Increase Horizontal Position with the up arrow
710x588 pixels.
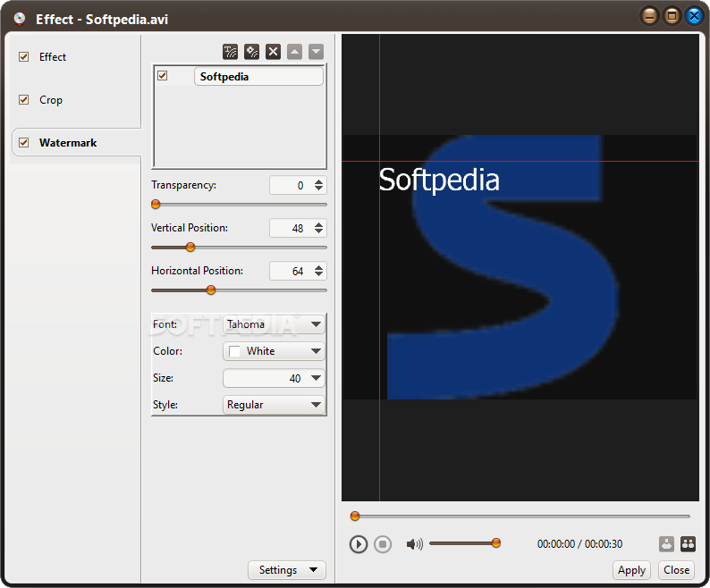point(318,267)
